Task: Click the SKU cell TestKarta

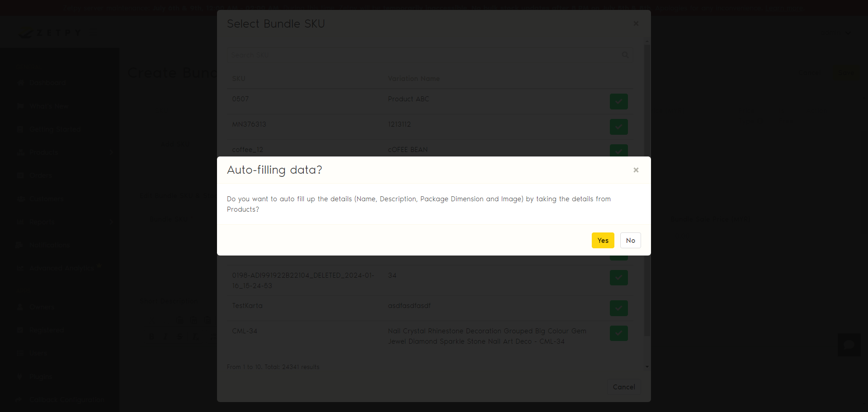Action: point(247,306)
